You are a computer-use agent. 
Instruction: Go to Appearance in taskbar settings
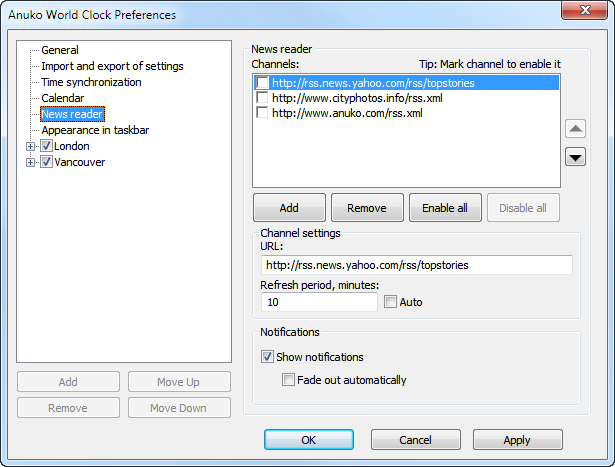pyautogui.click(x=95, y=130)
